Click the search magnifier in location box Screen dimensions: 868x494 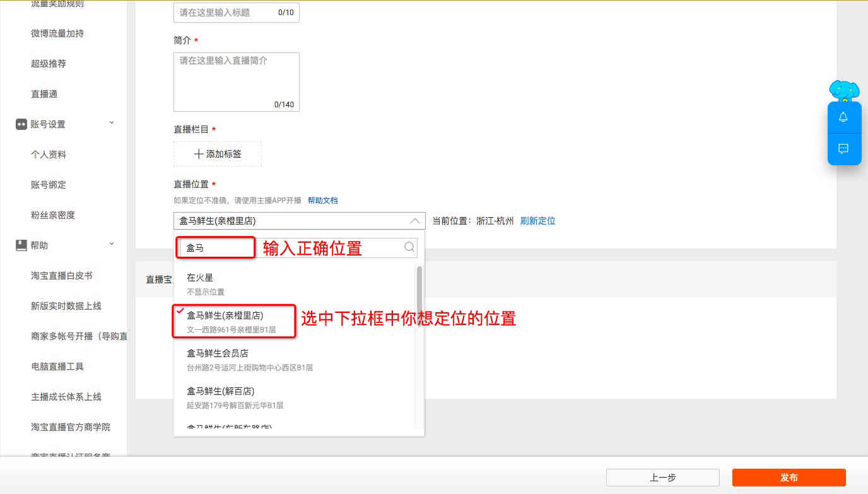pyautogui.click(x=409, y=247)
